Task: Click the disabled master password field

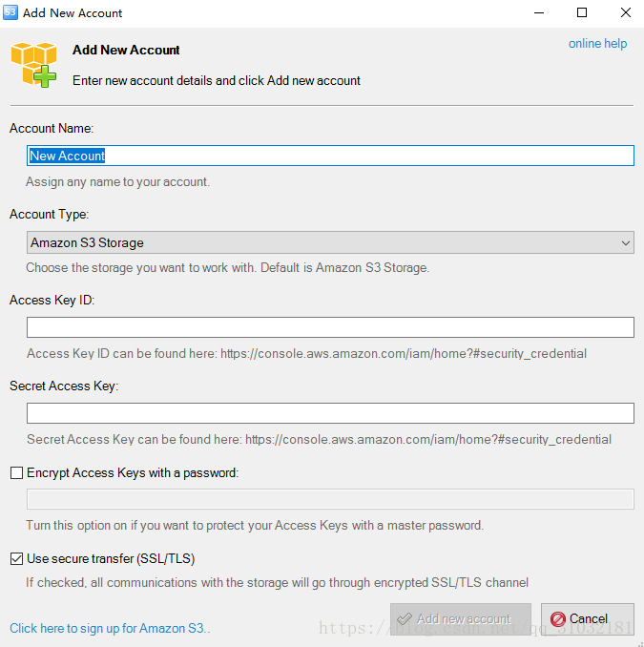Action: tap(330, 499)
